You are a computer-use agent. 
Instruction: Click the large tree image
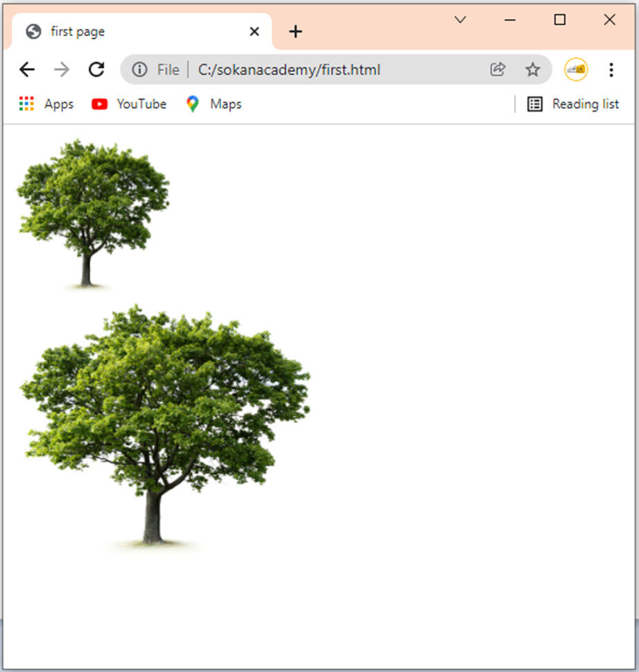[x=165, y=428]
